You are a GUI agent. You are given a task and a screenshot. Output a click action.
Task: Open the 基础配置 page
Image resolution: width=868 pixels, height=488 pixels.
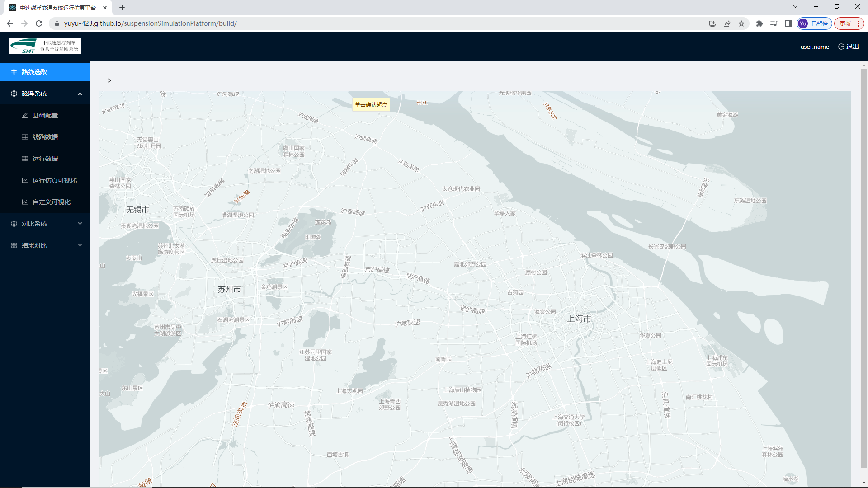(45, 115)
